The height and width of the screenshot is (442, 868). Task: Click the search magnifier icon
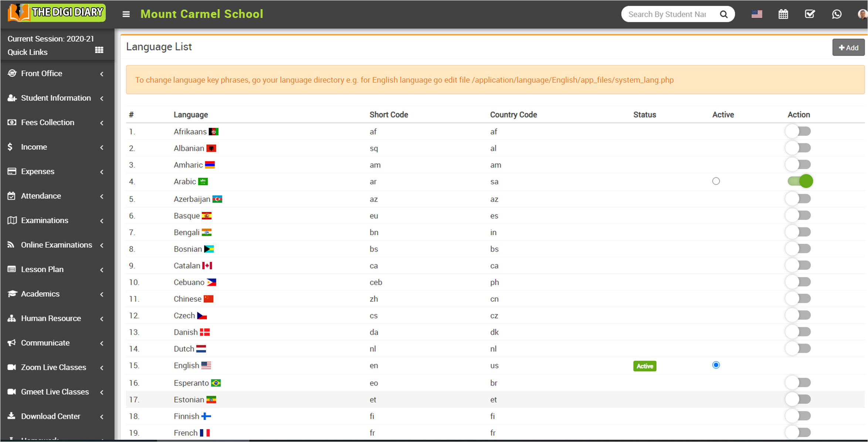pyautogui.click(x=724, y=14)
